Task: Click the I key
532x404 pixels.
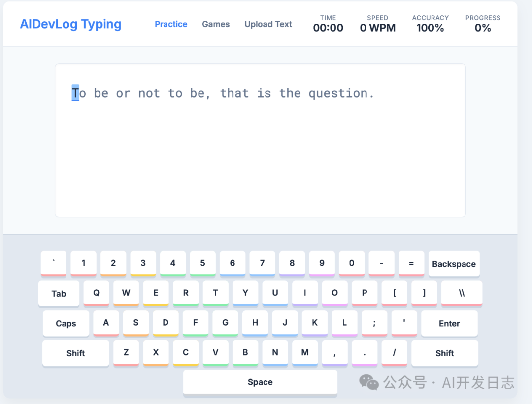Action: click(305, 294)
